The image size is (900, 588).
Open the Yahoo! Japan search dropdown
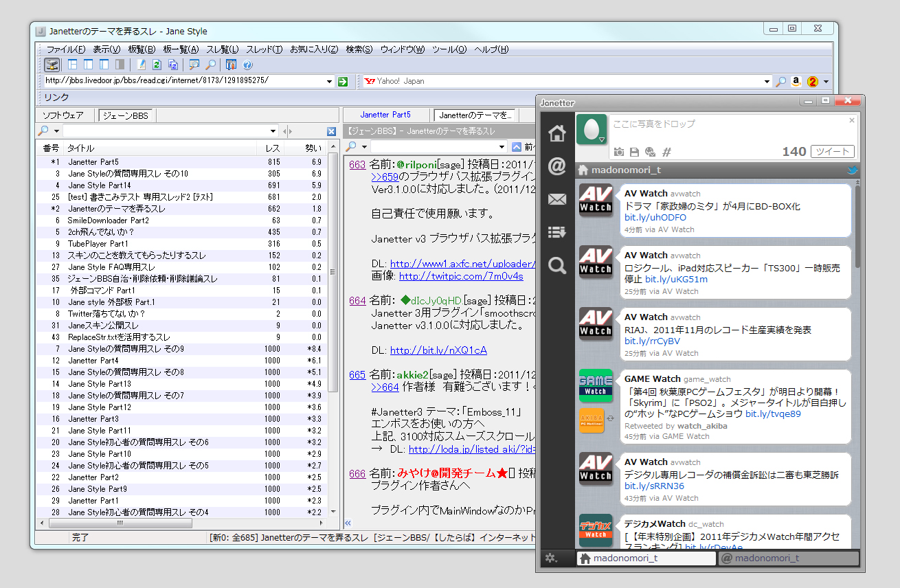(765, 81)
